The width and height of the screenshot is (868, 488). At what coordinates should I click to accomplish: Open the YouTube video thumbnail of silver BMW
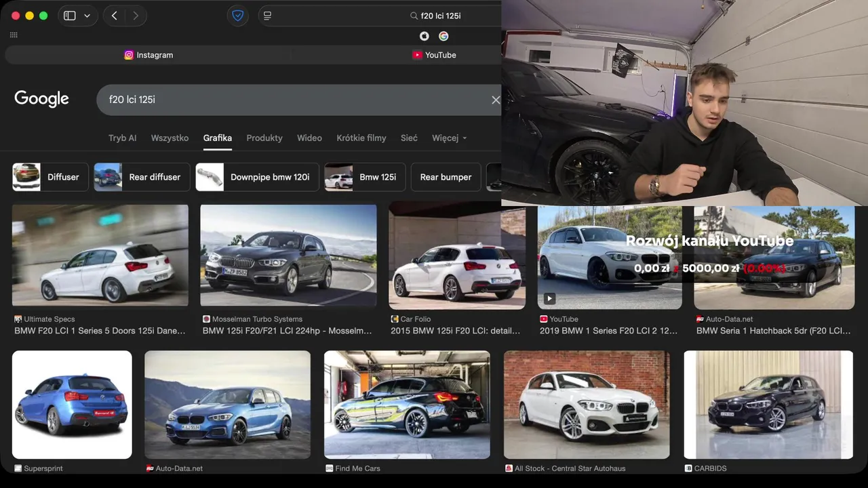coord(610,258)
